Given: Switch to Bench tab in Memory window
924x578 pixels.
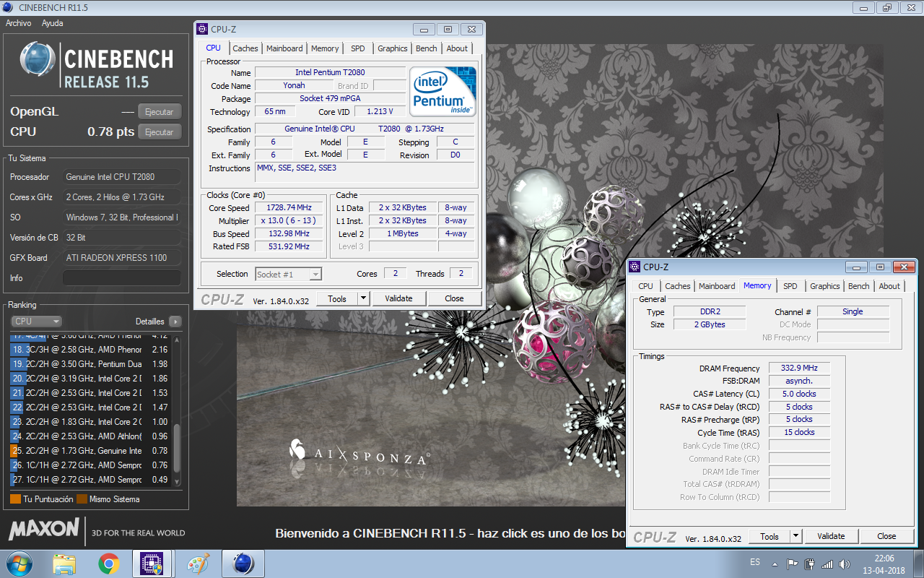Looking at the screenshot, I should pos(859,286).
